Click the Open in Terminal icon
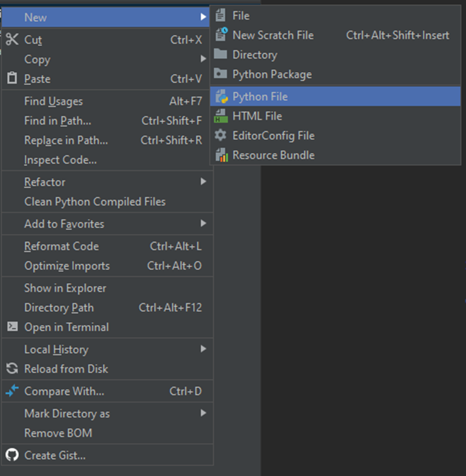 [12, 327]
